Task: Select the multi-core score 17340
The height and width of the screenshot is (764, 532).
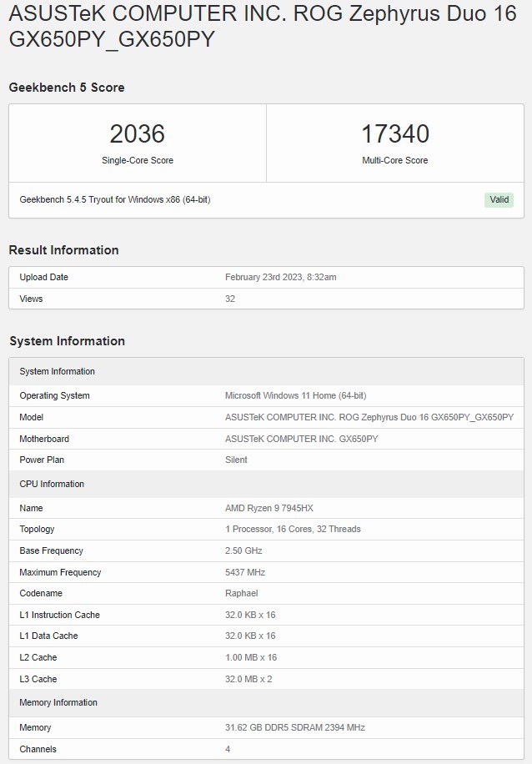Action: click(x=395, y=134)
